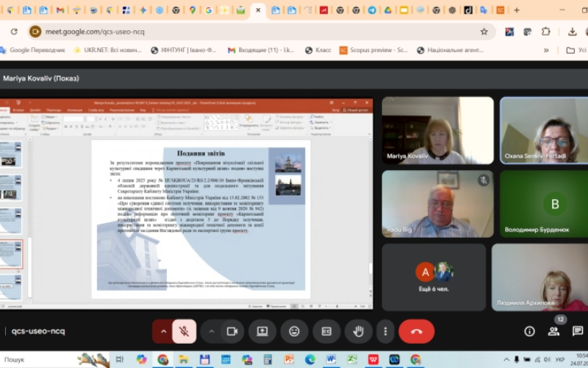Switch the УКР keyboard language

pos(560,359)
